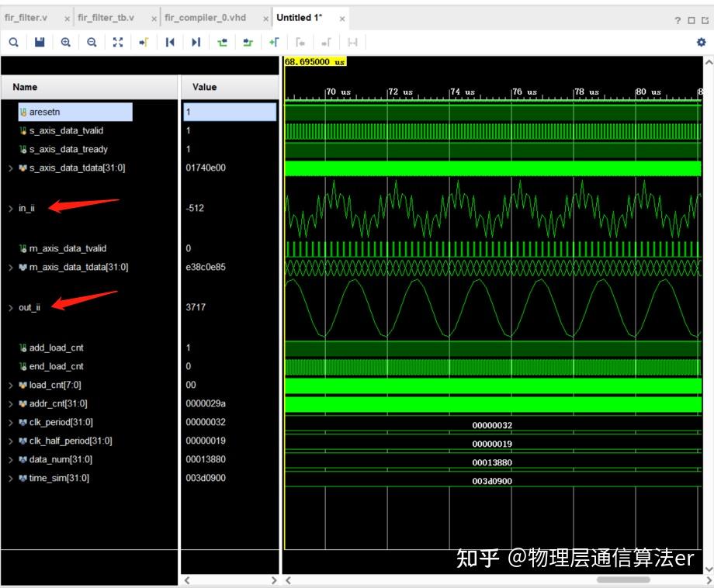Go to previous transition
The height and width of the screenshot is (588, 714).
[170, 42]
